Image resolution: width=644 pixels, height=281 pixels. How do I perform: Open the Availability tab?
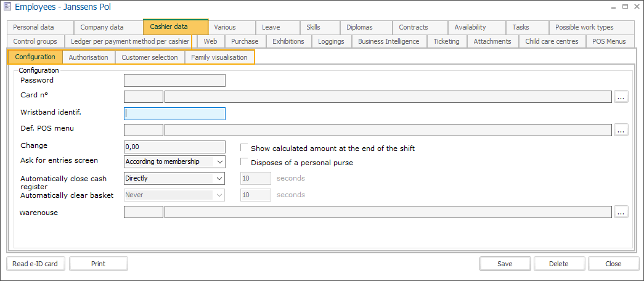tap(477, 28)
